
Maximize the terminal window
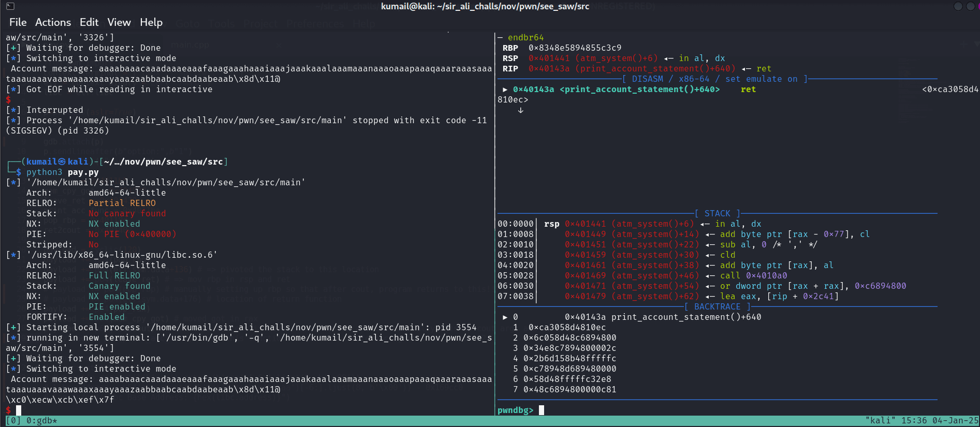pyautogui.click(x=970, y=6)
